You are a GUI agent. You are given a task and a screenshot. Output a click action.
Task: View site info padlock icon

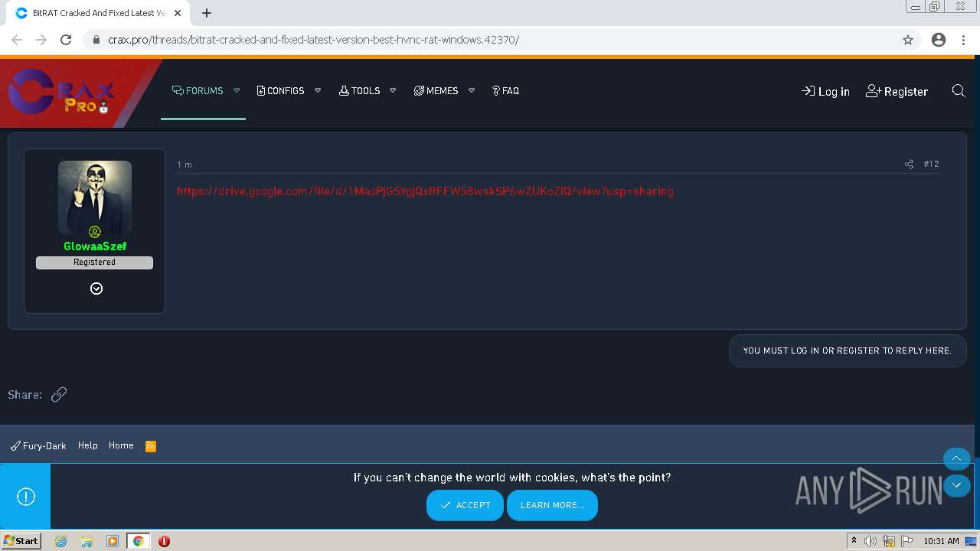96,40
